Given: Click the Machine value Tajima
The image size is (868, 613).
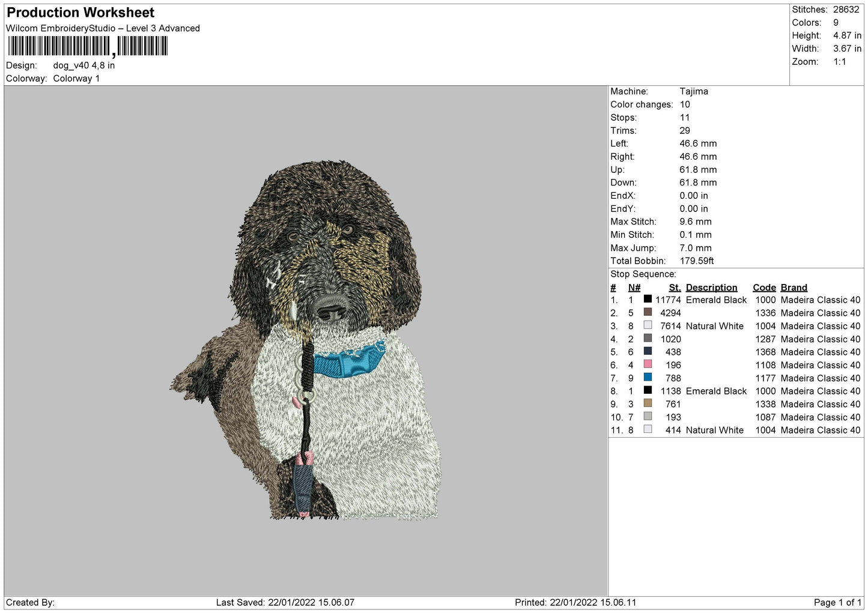Looking at the screenshot, I should pos(694,91).
